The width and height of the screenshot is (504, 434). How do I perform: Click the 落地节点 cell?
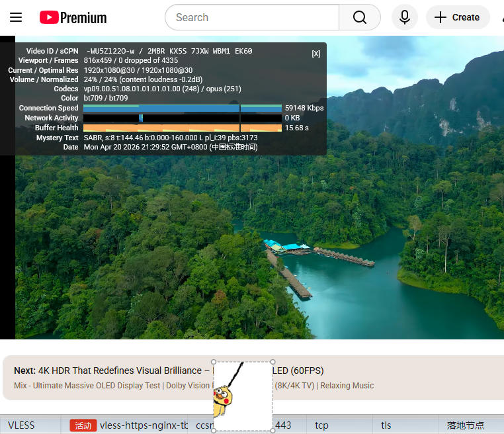(x=465, y=425)
